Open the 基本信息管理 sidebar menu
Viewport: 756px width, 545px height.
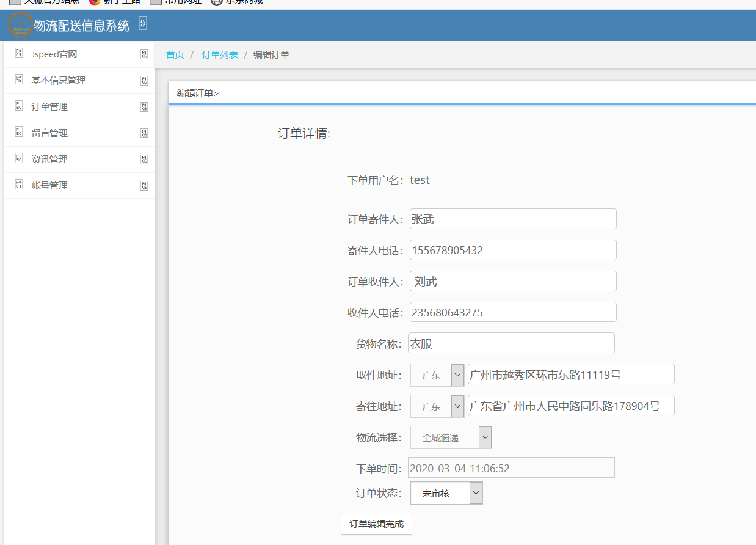click(79, 81)
